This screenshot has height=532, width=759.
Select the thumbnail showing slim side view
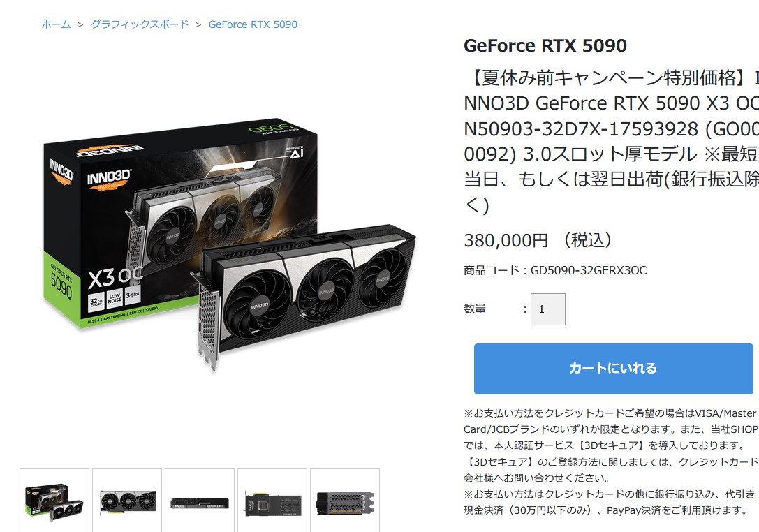coord(200,501)
